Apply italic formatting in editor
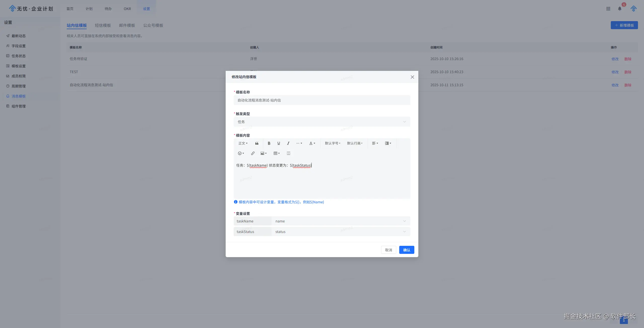The height and width of the screenshot is (328, 644). pyautogui.click(x=288, y=143)
